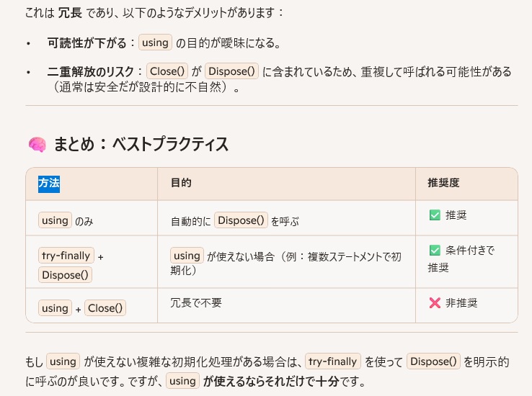This screenshot has height=396, width=532.
Task: Select the 目的 column header
Action: 181,184
